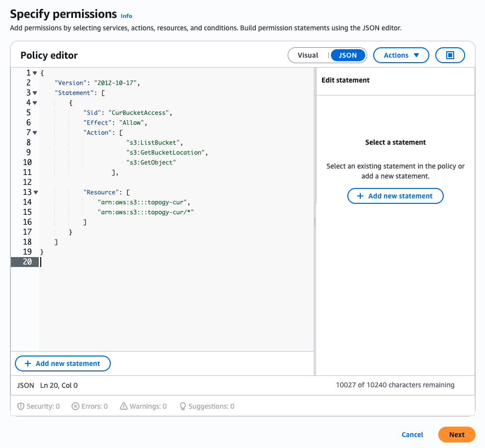
Task: Click the Warnings triangle status icon
Action: [124, 406]
